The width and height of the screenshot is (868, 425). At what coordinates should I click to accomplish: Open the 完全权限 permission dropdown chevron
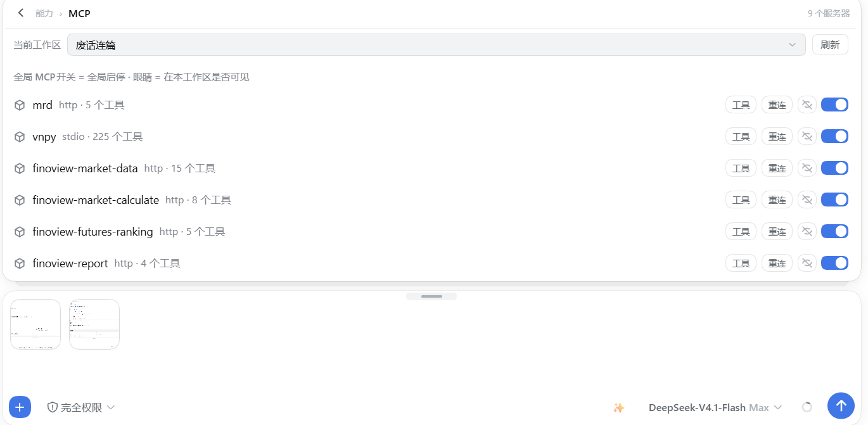click(110, 407)
